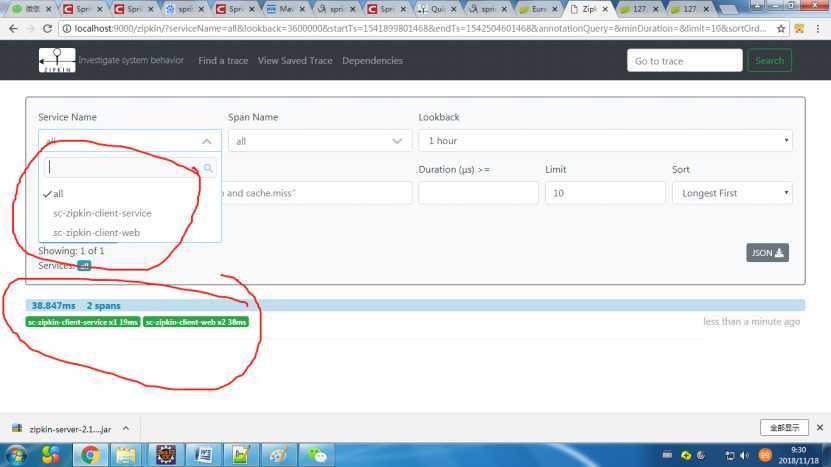The height and width of the screenshot is (467, 831).
Task: Open the Windows Start menu
Action: point(16,455)
